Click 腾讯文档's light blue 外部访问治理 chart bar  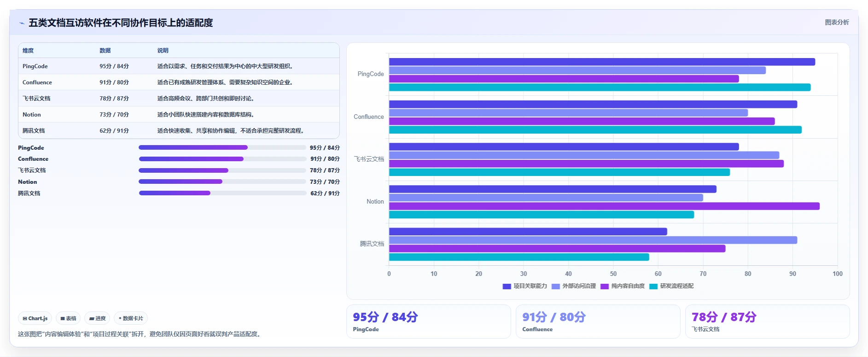(x=593, y=240)
